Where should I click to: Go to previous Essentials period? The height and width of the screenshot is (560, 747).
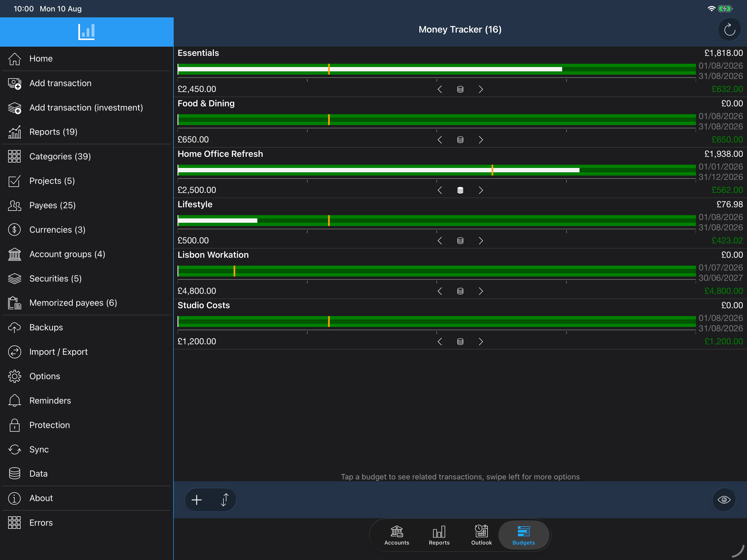[440, 89]
